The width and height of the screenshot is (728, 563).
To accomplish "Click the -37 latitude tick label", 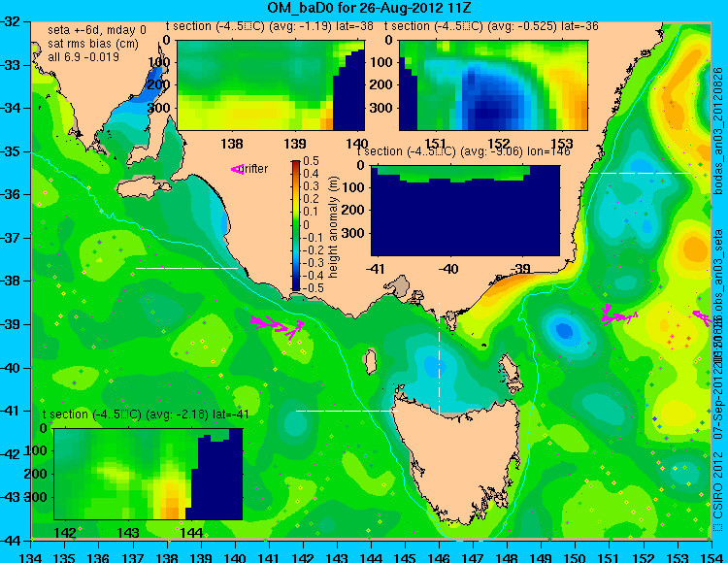I will pyautogui.click(x=10, y=238).
